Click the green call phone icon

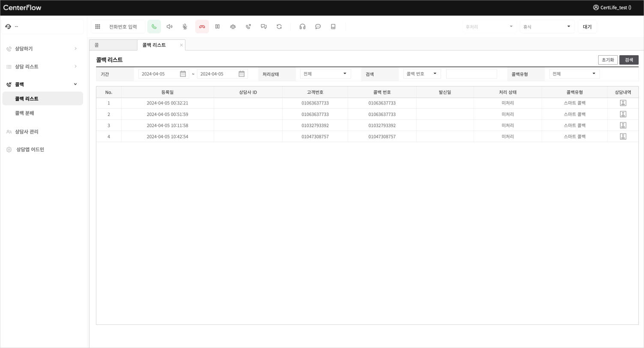coord(154,27)
